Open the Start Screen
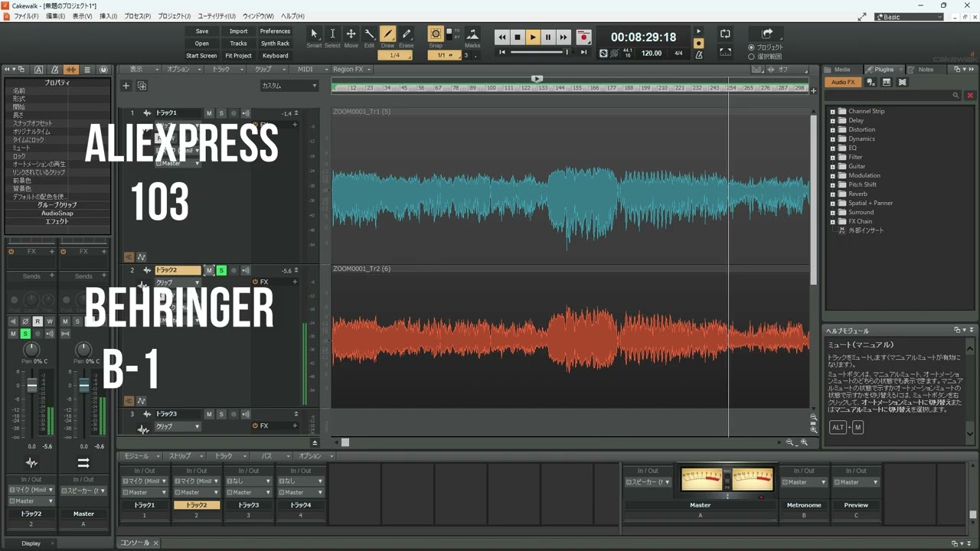The height and width of the screenshot is (551, 980). tap(201, 56)
